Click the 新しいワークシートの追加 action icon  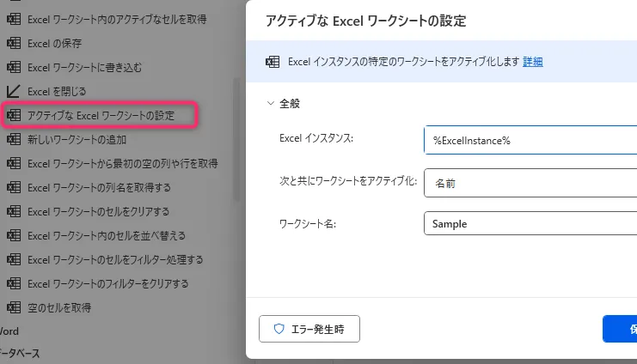coord(13,139)
